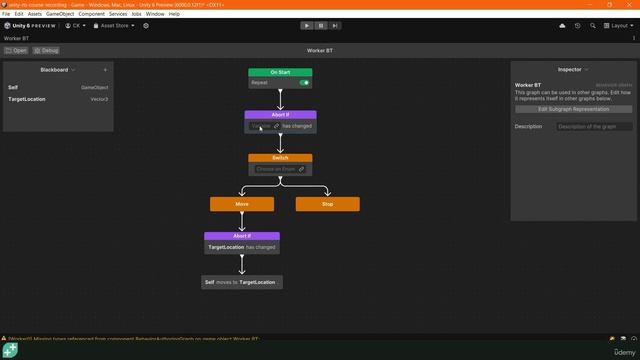Screen dimensions: 640x360
Task: Open the Jobs menu
Action: pyautogui.click(x=136, y=14)
